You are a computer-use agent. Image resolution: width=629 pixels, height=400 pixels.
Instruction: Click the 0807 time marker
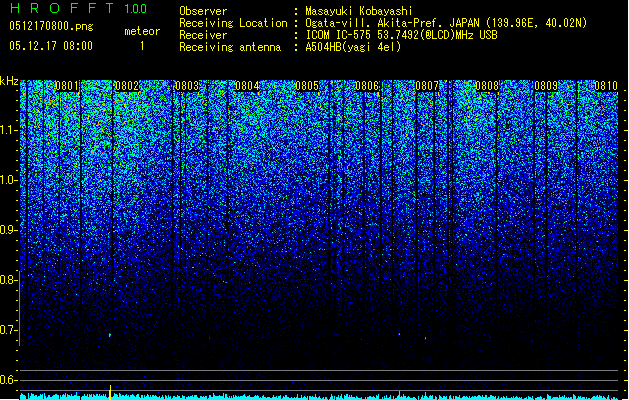(427, 86)
